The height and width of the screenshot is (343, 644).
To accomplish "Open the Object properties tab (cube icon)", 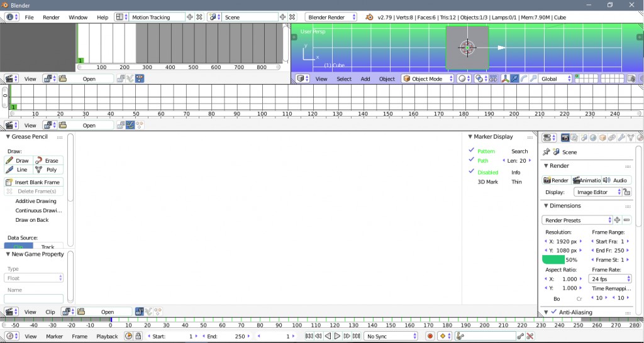I will coord(602,138).
